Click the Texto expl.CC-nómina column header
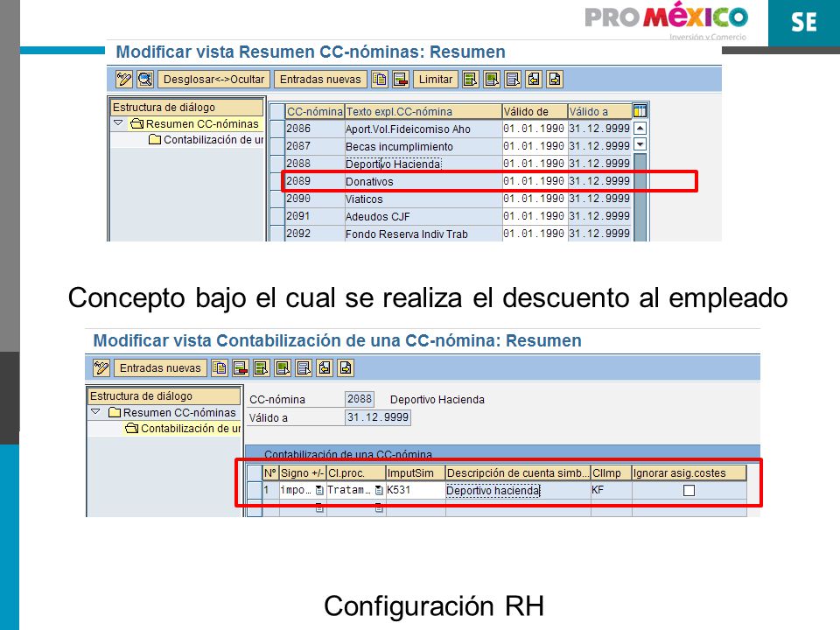The width and height of the screenshot is (840, 630). point(423,111)
